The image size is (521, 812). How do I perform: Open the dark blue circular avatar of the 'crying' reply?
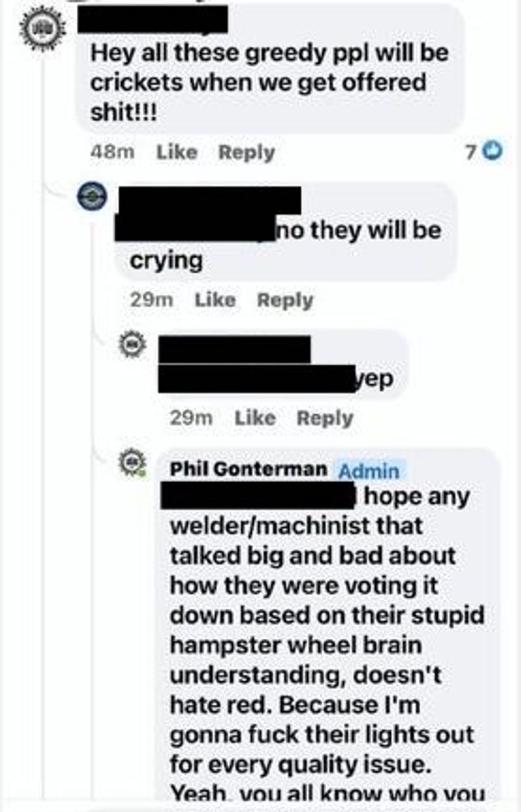click(x=91, y=196)
